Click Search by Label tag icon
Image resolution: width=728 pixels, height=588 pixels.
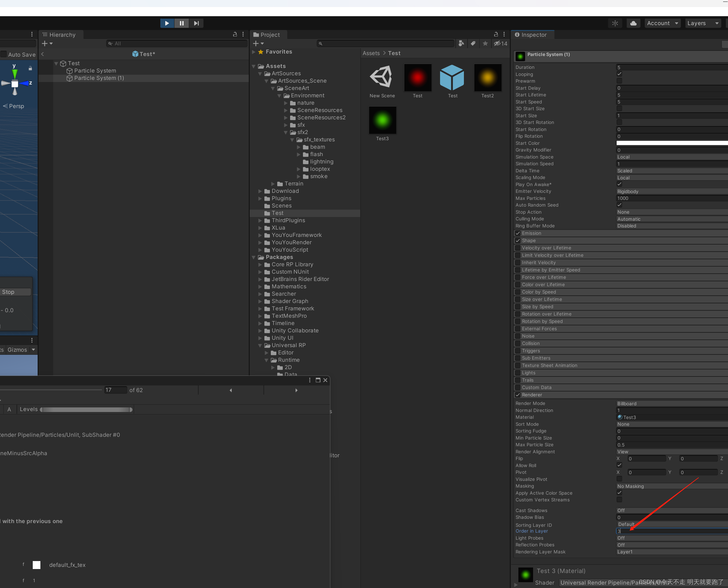[473, 43]
